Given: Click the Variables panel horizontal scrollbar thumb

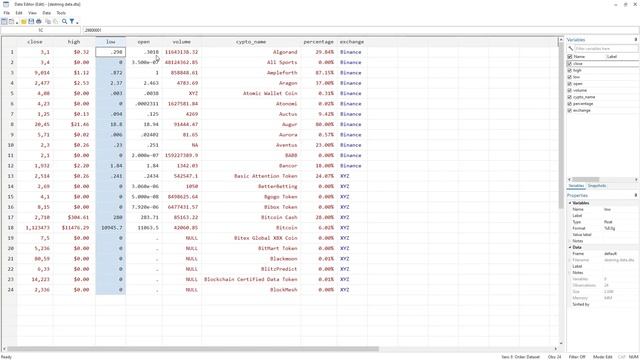Looking at the screenshot, I should pyautogui.click(x=585, y=180).
